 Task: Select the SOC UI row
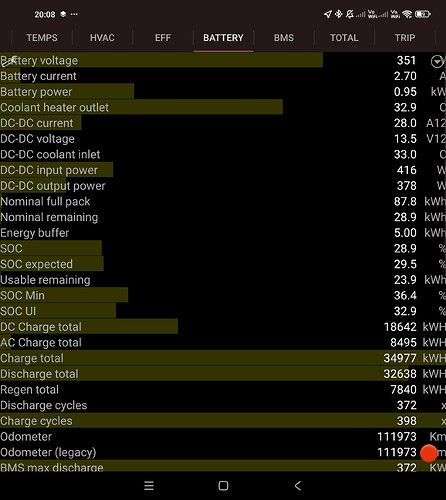pyautogui.click(x=223, y=311)
